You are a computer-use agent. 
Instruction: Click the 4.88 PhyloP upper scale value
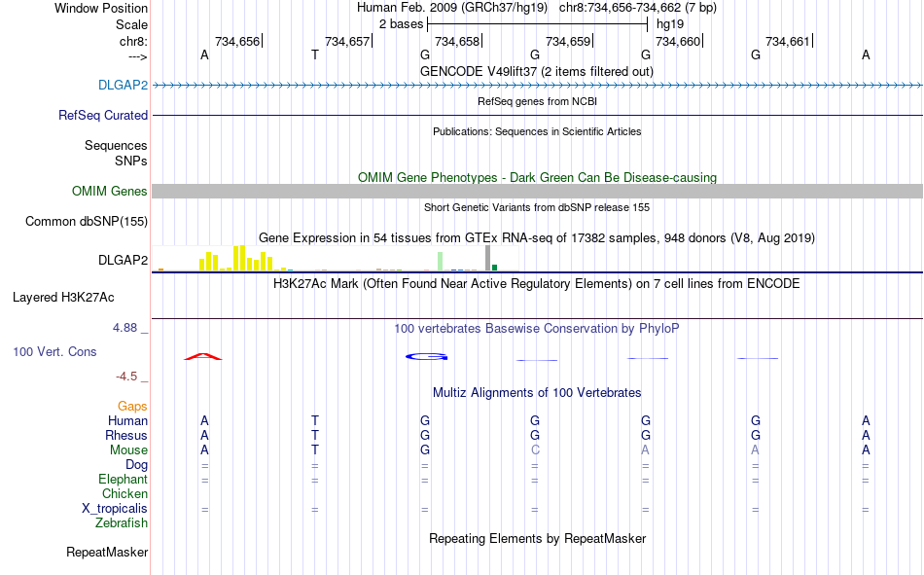124,327
